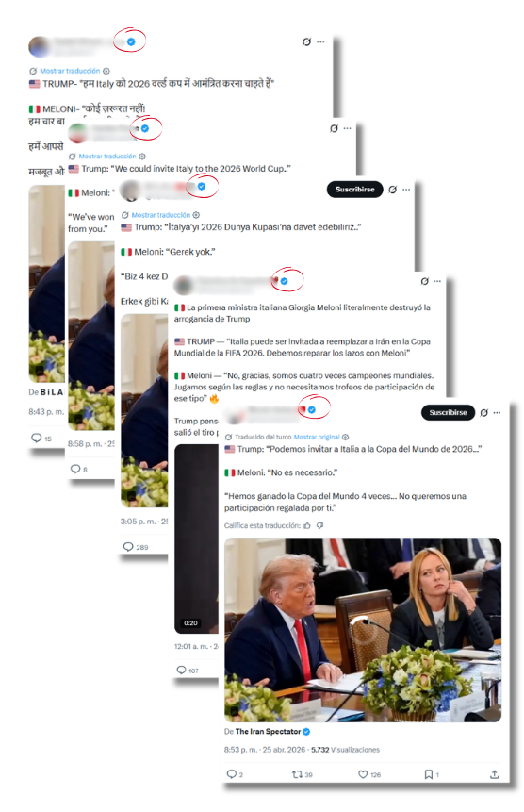Image resolution: width=524 pixels, height=812 pixels.
Task: Click Suscribirse on the Turkish tweet
Action: (x=354, y=190)
